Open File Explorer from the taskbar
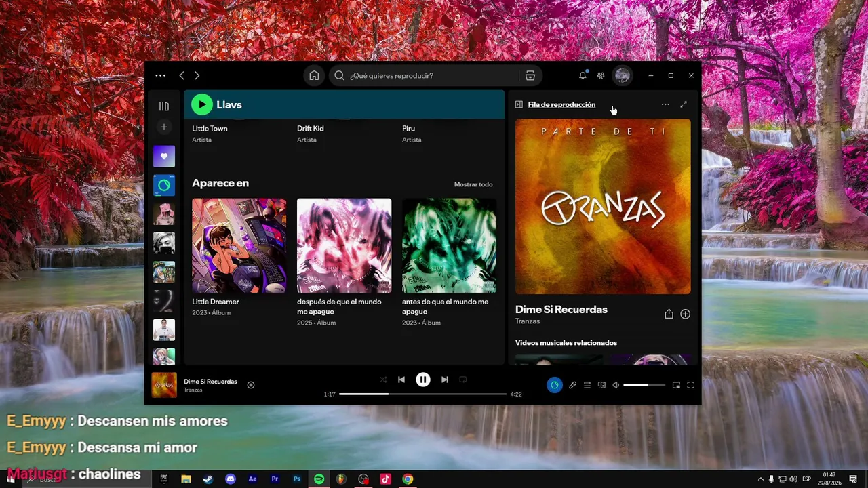 (x=186, y=479)
